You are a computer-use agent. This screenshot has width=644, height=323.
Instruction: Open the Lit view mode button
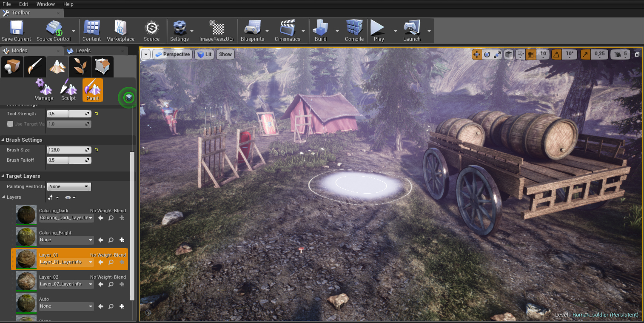point(204,54)
